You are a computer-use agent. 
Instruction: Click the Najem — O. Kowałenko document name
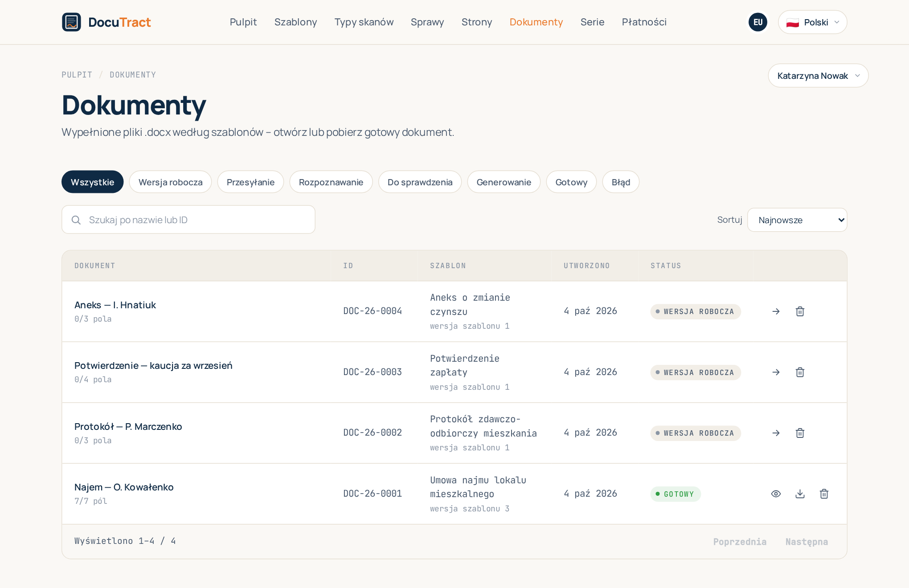[124, 487]
